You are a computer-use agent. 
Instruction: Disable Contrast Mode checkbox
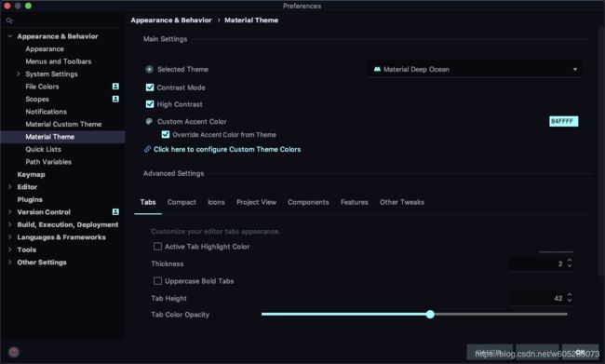[150, 88]
